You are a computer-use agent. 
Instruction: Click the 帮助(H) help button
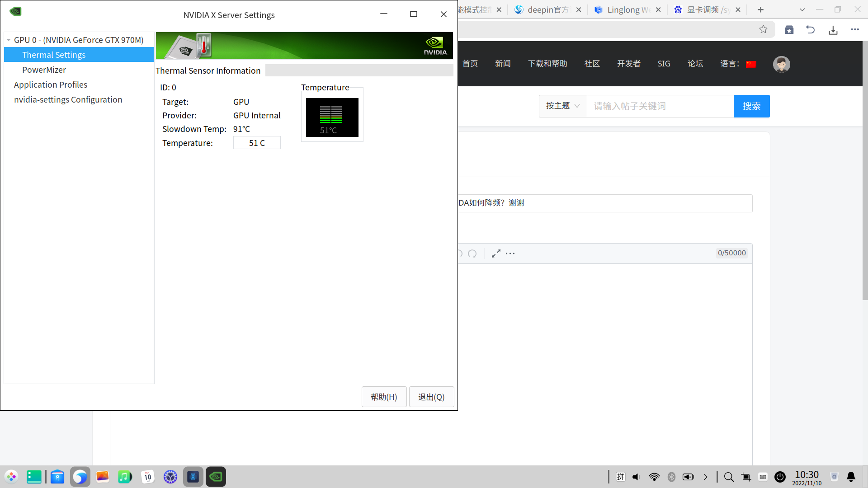[x=384, y=397]
